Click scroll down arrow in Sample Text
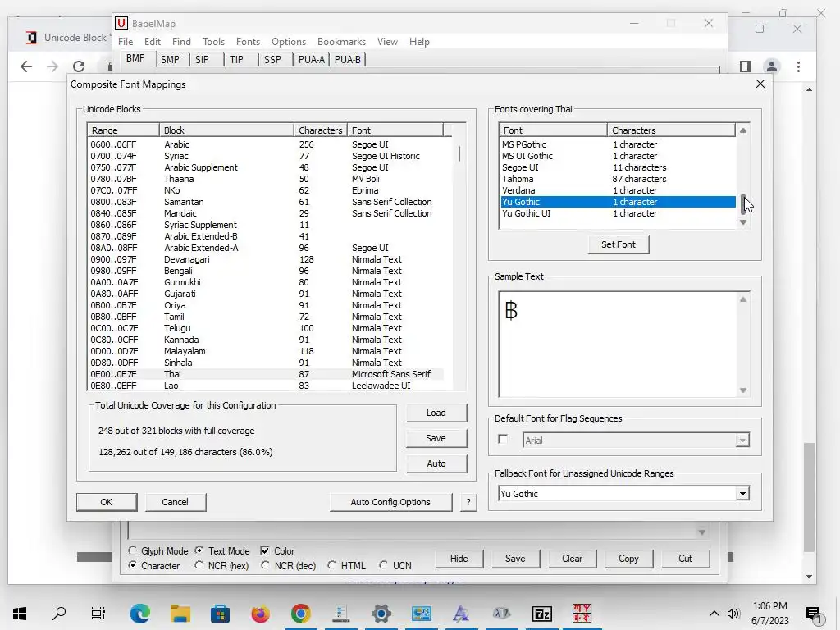This screenshot has height=630, width=840. point(743,390)
